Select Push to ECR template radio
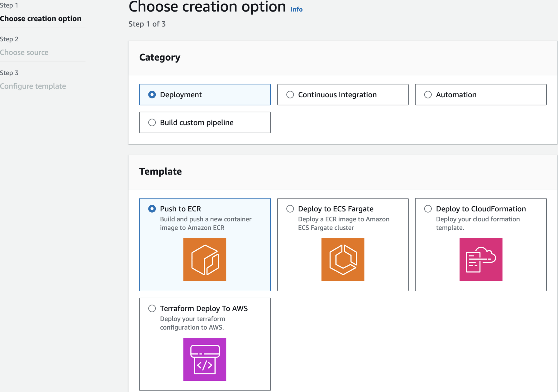The image size is (558, 392). click(152, 209)
